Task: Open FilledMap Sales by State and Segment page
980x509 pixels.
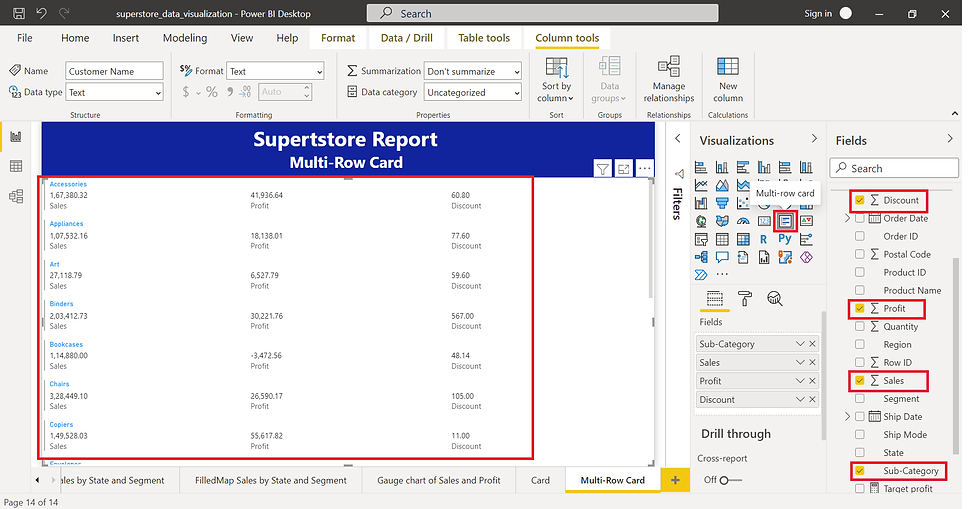Action: coord(271,480)
